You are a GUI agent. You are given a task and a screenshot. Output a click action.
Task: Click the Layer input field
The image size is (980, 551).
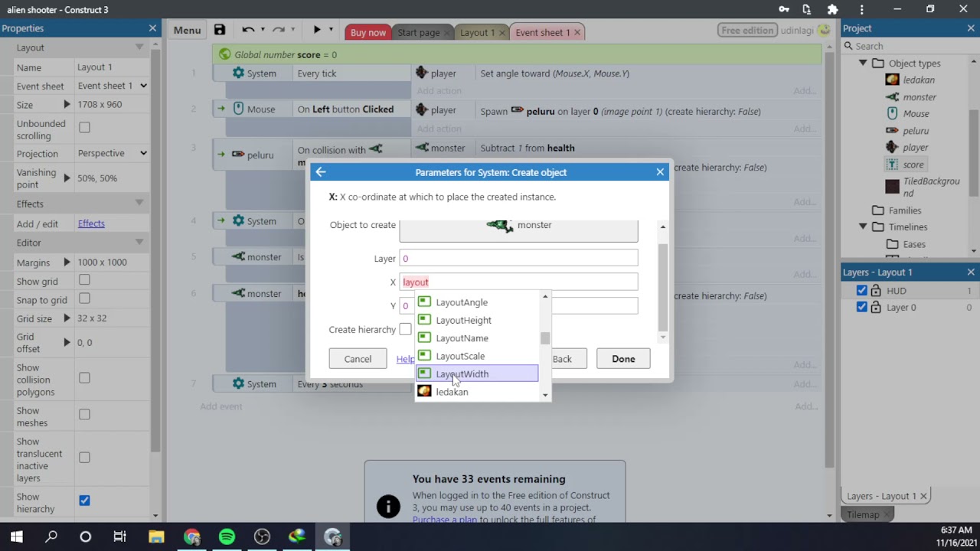(x=518, y=259)
